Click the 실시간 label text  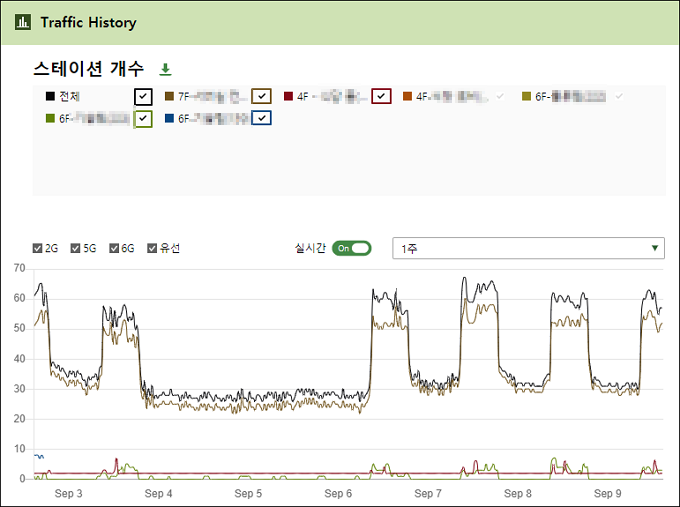pos(310,248)
